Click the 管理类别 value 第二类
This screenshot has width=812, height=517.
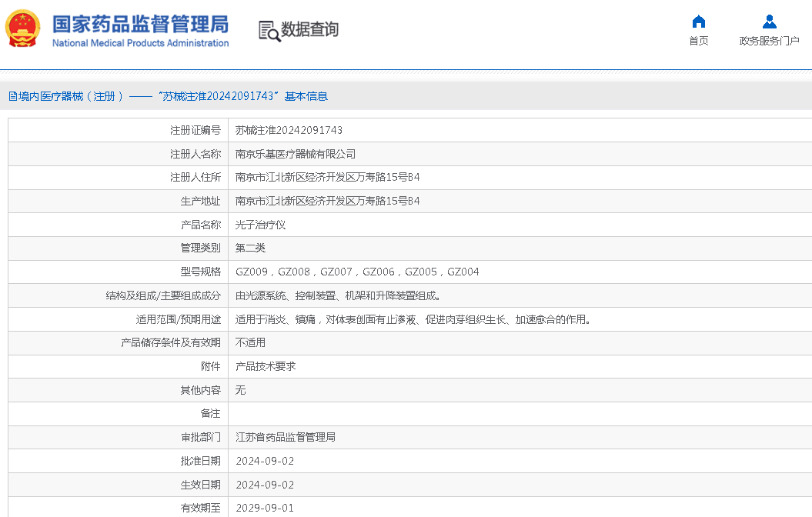[x=250, y=248]
